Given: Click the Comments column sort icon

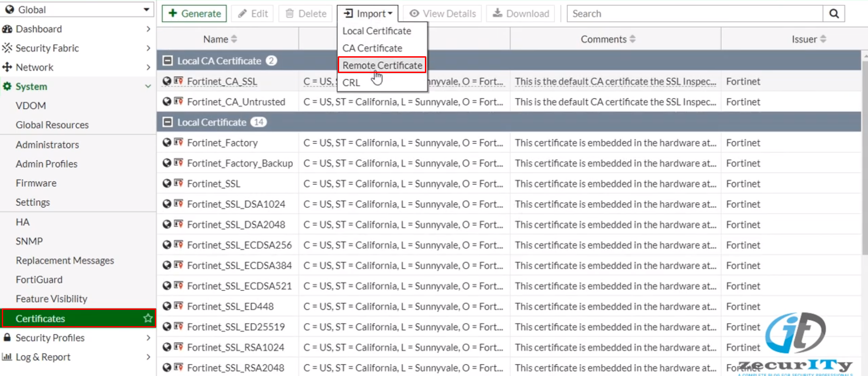Looking at the screenshot, I should 632,39.
